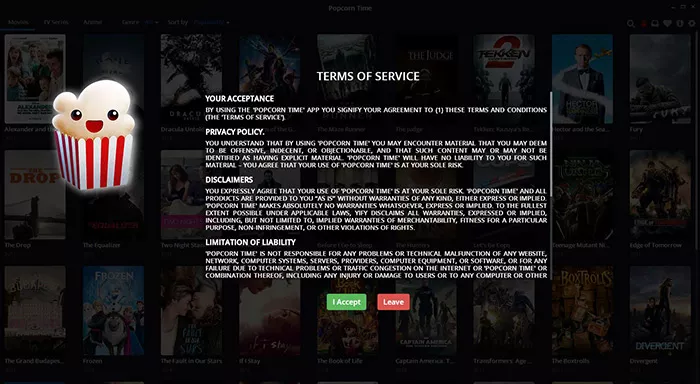Click the search magnifier icon

tap(631, 24)
